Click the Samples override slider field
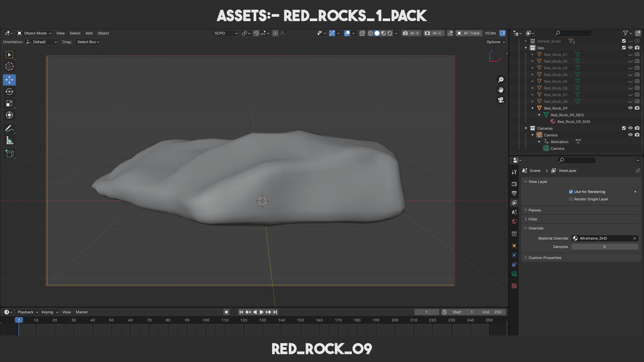The width and height of the screenshot is (644, 362). coord(605,247)
